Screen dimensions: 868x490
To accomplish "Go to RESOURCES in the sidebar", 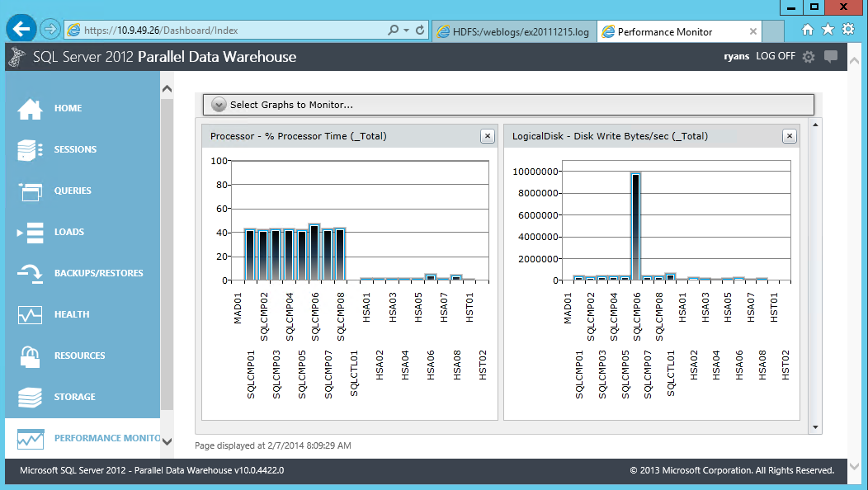I will coord(79,356).
